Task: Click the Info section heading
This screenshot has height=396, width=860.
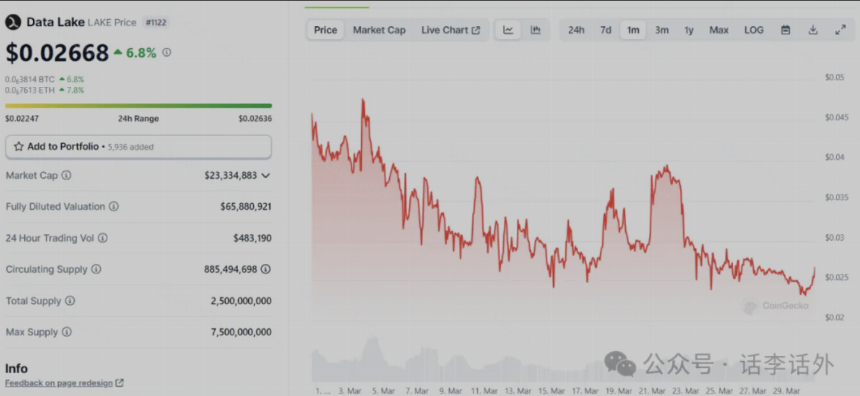Action: 16,369
